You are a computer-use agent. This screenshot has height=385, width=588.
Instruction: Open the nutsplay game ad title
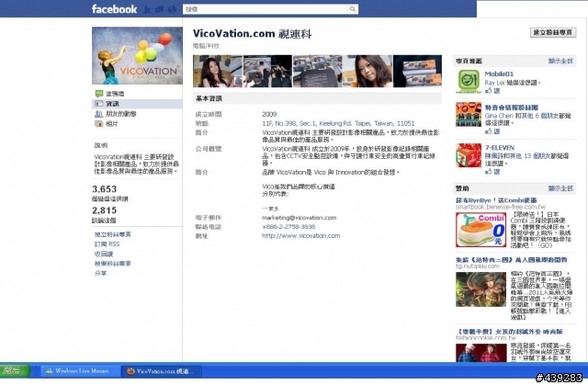[x=512, y=260]
